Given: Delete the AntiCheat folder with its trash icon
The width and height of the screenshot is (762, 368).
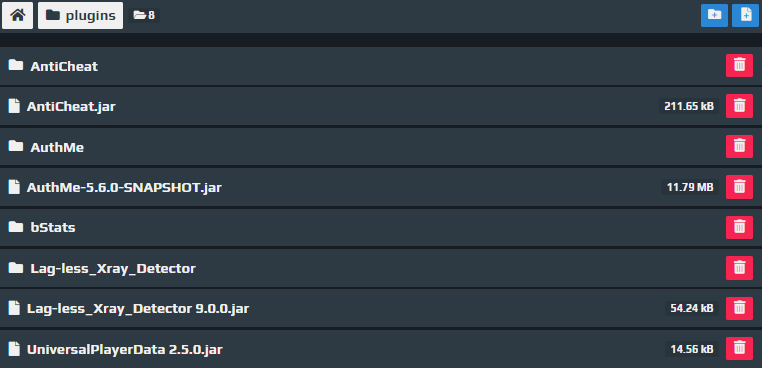Looking at the screenshot, I should point(739,65).
